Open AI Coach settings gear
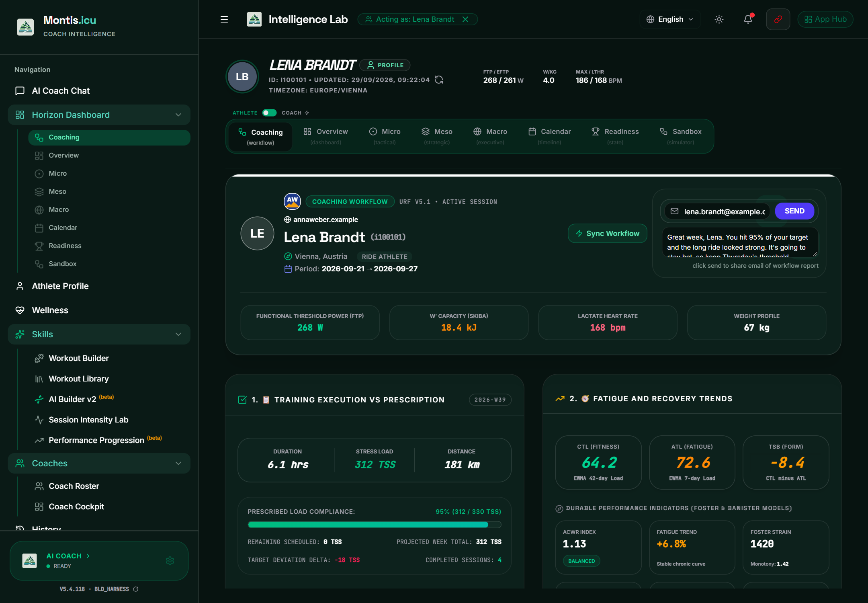The image size is (868, 603). click(170, 561)
